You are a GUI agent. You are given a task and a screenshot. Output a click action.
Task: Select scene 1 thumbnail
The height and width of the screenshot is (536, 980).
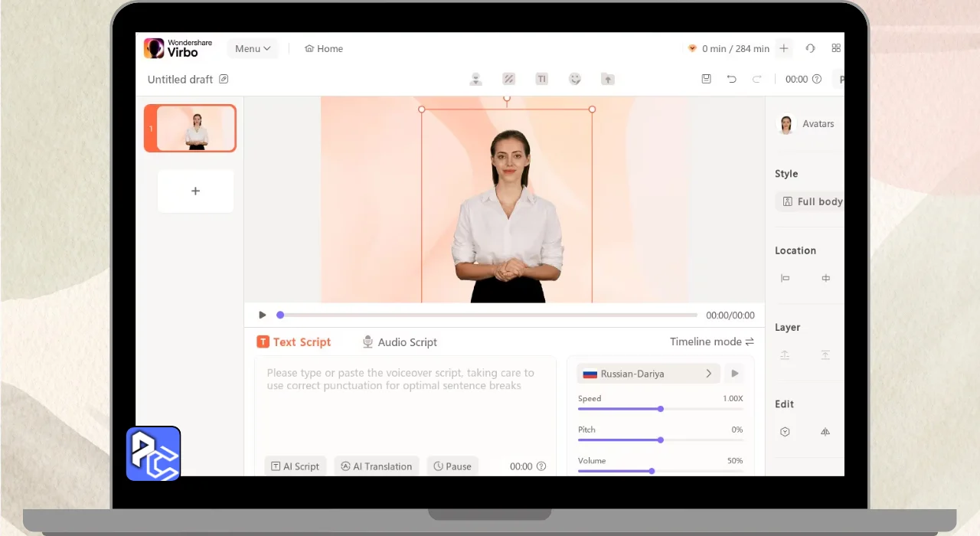click(190, 128)
